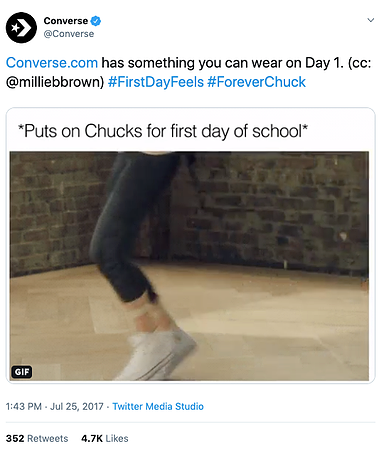Viewport: 379px width, 451px height.
Task: Open the @milliebbrown mention
Action: pos(55,82)
